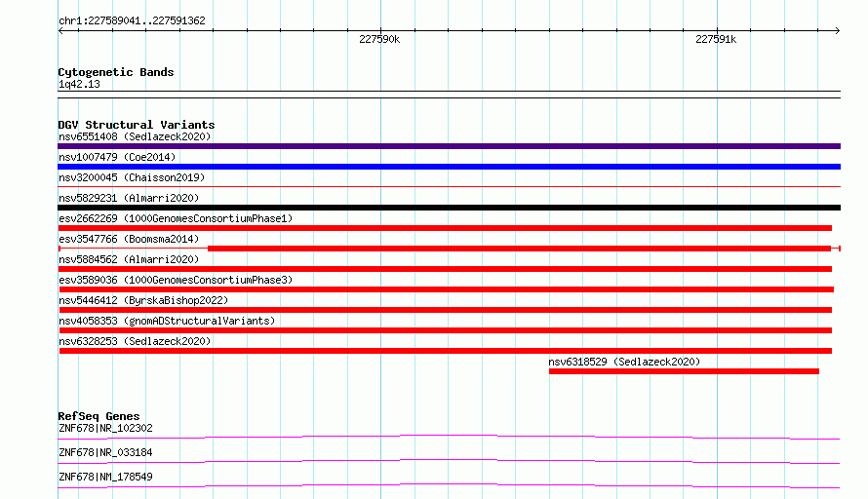Click the 227590k ruler tick label
Image resolution: width=868 pixels, height=499 pixels.
pyautogui.click(x=379, y=39)
